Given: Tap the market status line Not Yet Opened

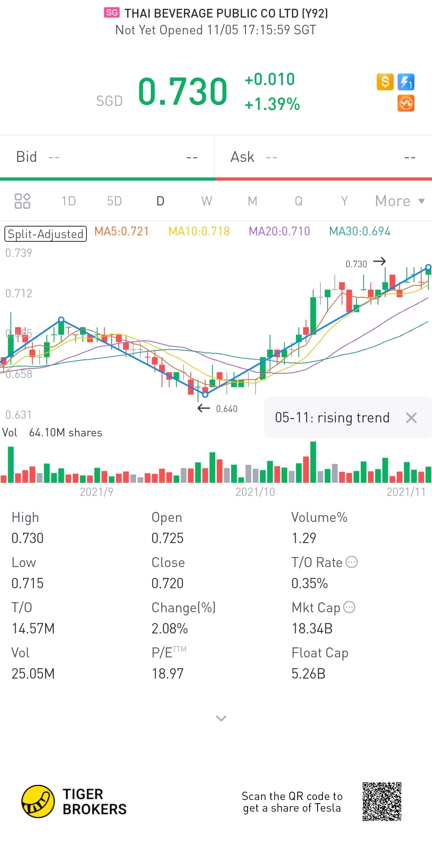Looking at the screenshot, I should [x=216, y=30].
